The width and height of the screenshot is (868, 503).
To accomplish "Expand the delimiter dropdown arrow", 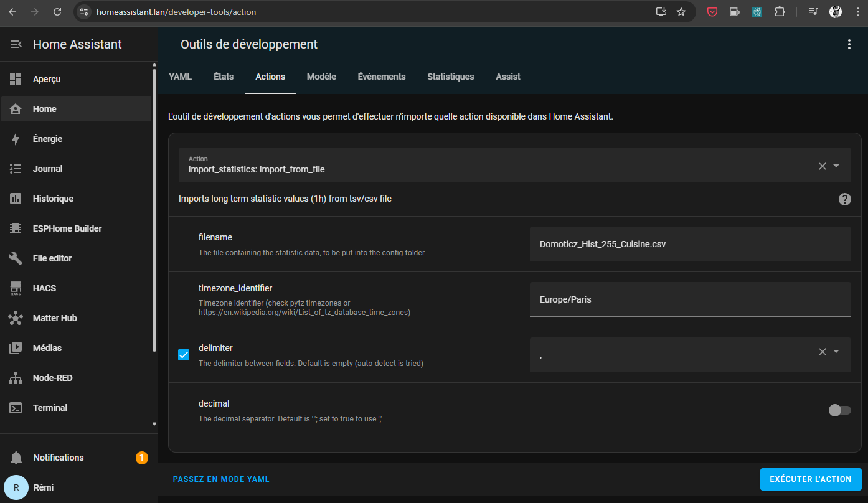I will [836, 352].
